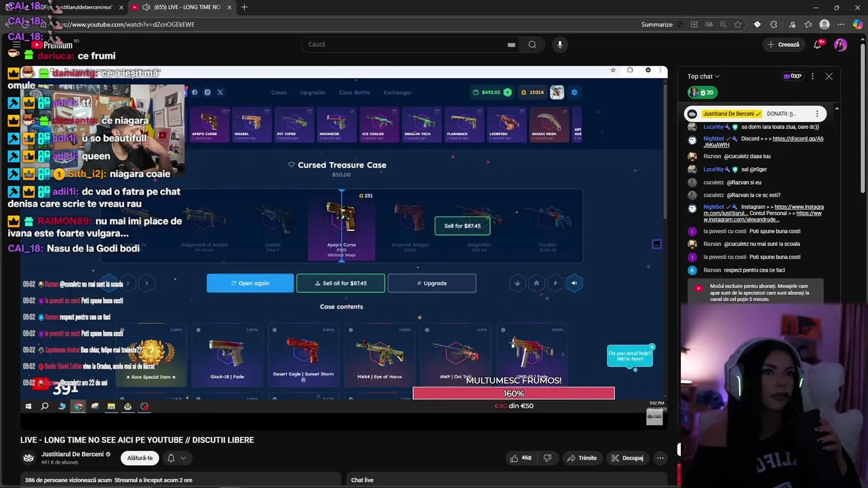Click Exchanger menu in the streamed site
The height and width of the screenshot is (488, 868).
click(397, 92)
